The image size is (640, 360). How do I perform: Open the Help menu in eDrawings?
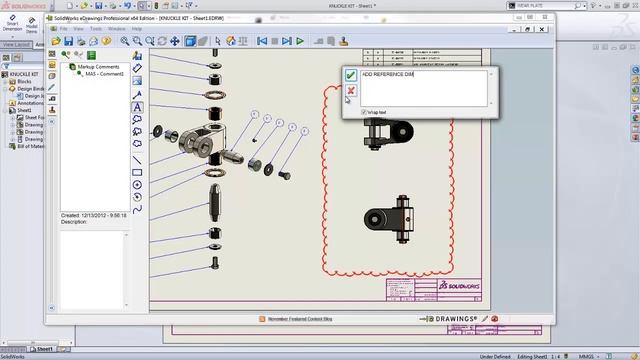pos(137,29)
